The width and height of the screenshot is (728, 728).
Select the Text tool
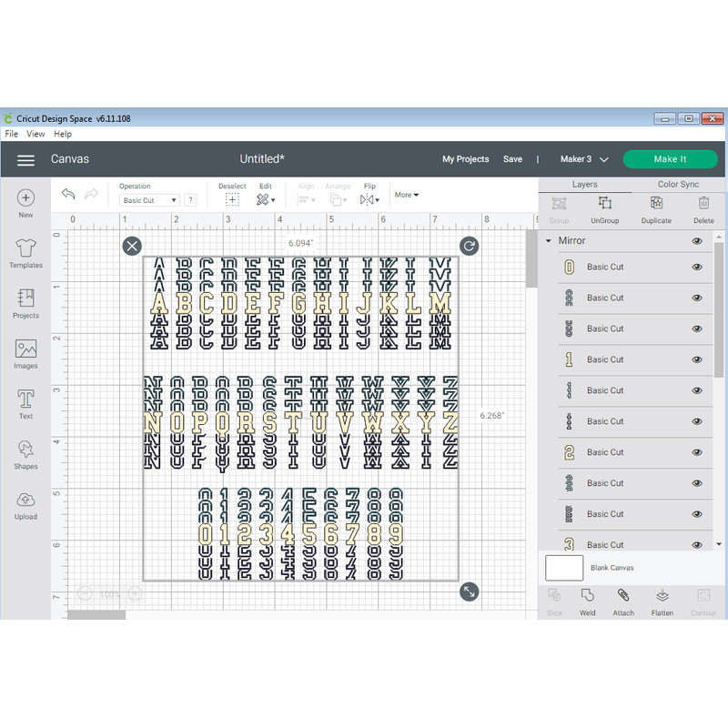coord(25,399)
